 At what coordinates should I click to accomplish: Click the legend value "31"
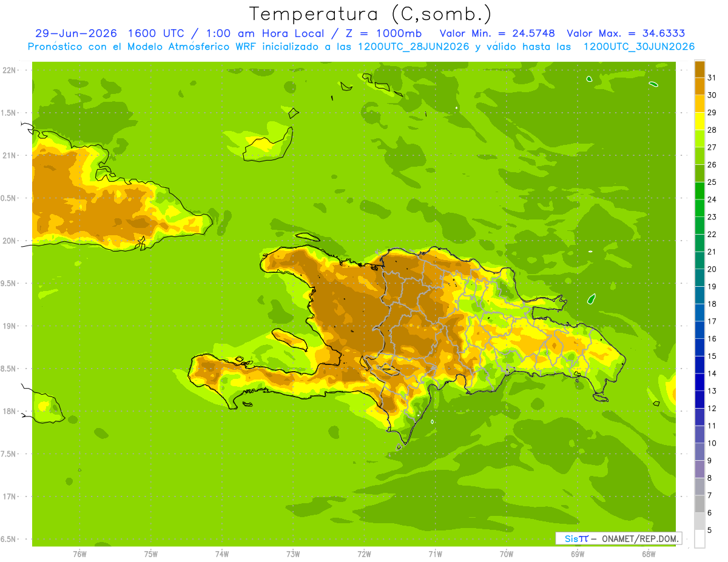tap(712, 78)
